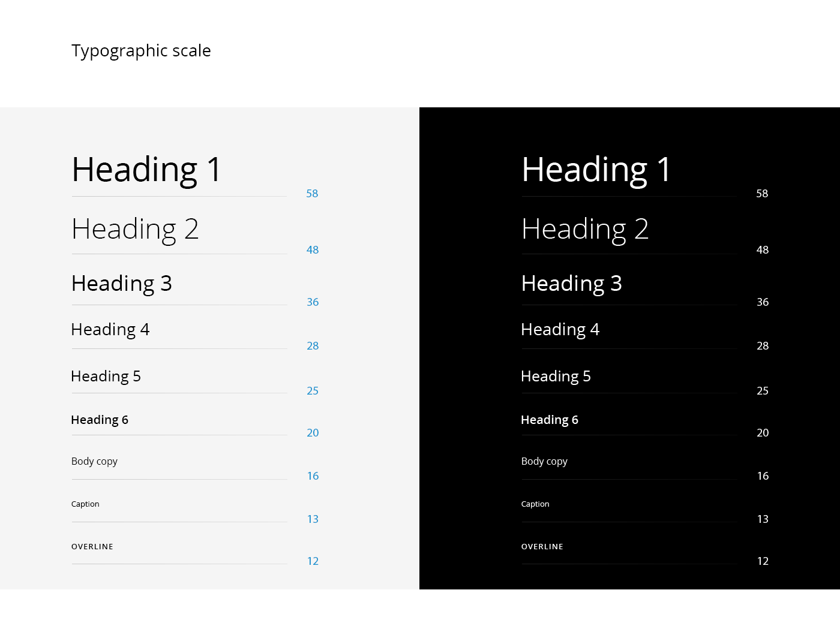Select 'Heading 1' in the dark panel

[x=596, y=170]
